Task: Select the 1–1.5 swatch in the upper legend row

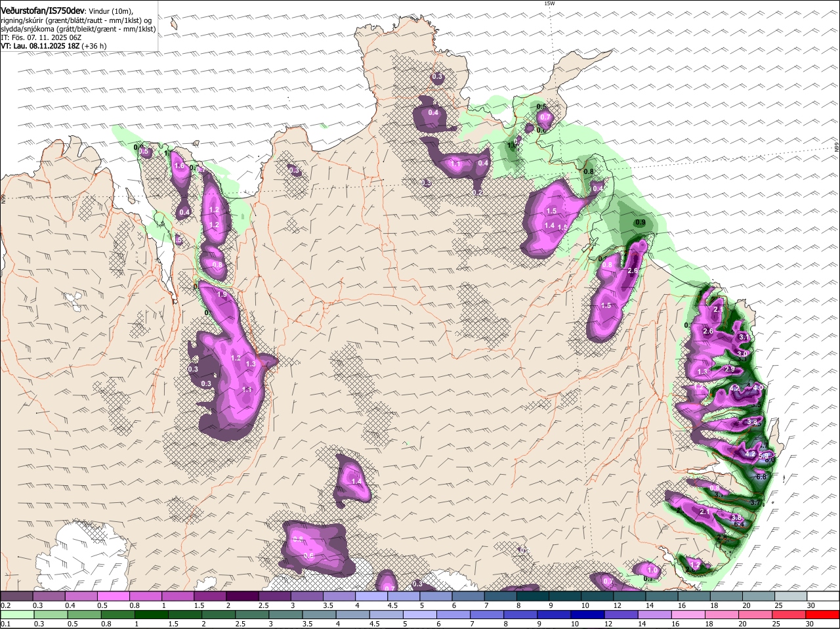Action: (178, 596)
